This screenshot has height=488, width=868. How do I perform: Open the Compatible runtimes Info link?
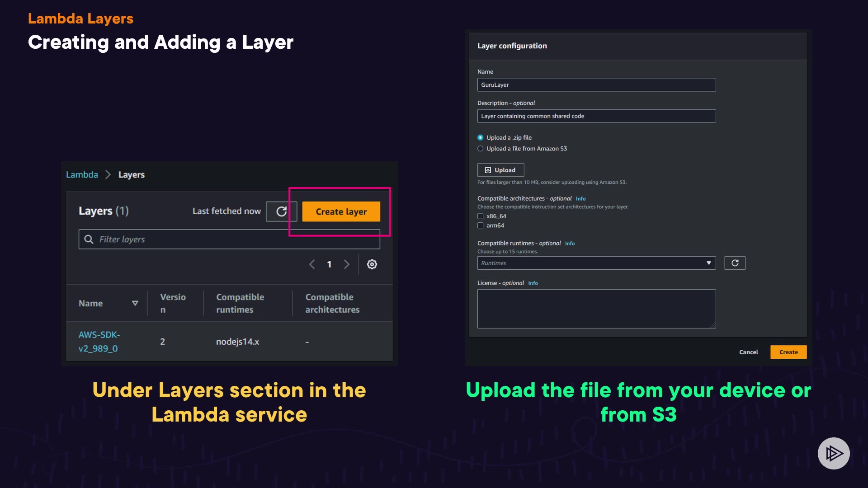click(570, 244)
